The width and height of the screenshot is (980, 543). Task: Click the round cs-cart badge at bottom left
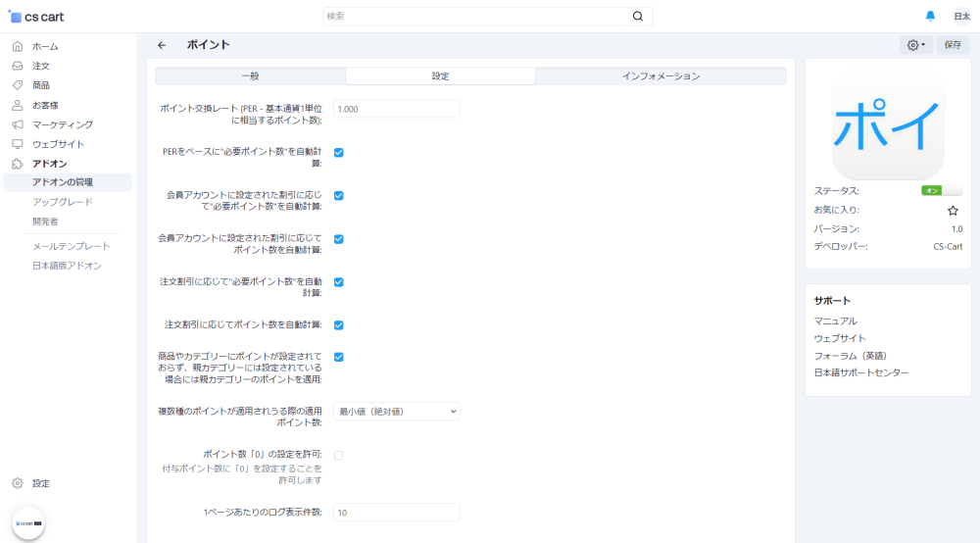point(28,523)
